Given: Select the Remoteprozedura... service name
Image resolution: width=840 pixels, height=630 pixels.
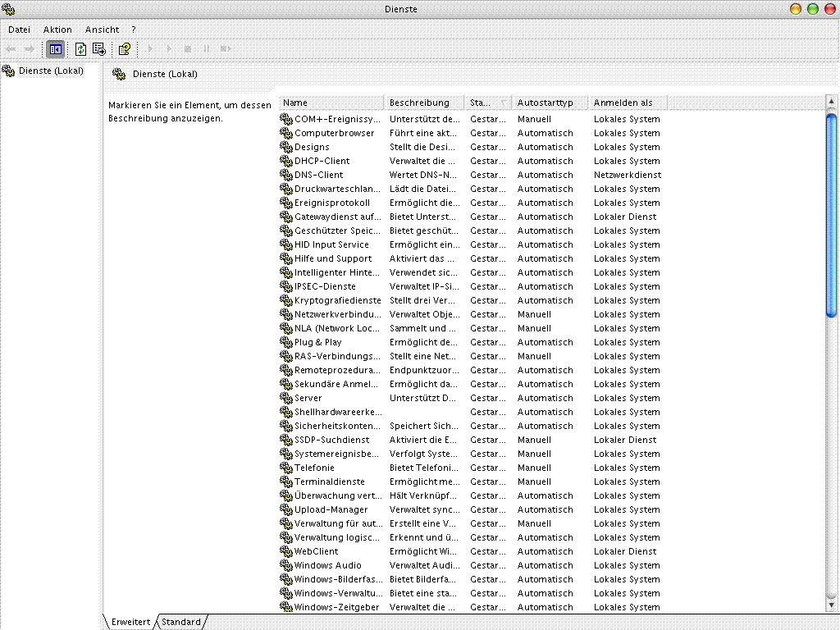Looking at the screenshot, I should pos(337,370).
